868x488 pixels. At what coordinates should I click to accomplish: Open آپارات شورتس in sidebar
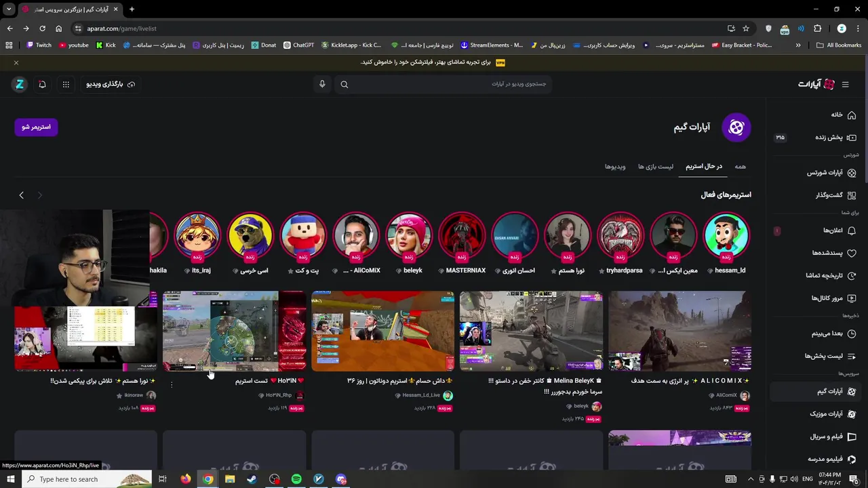(x=831, y=173)
